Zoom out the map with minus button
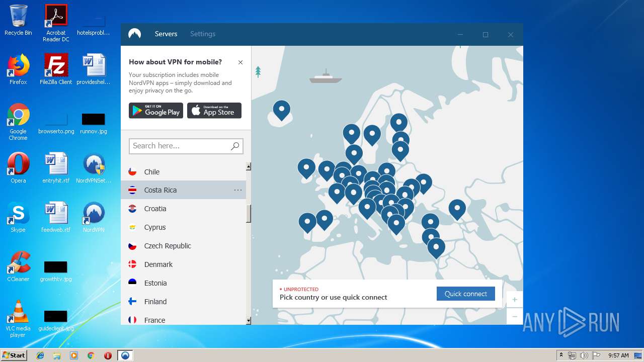 point(515,316)
